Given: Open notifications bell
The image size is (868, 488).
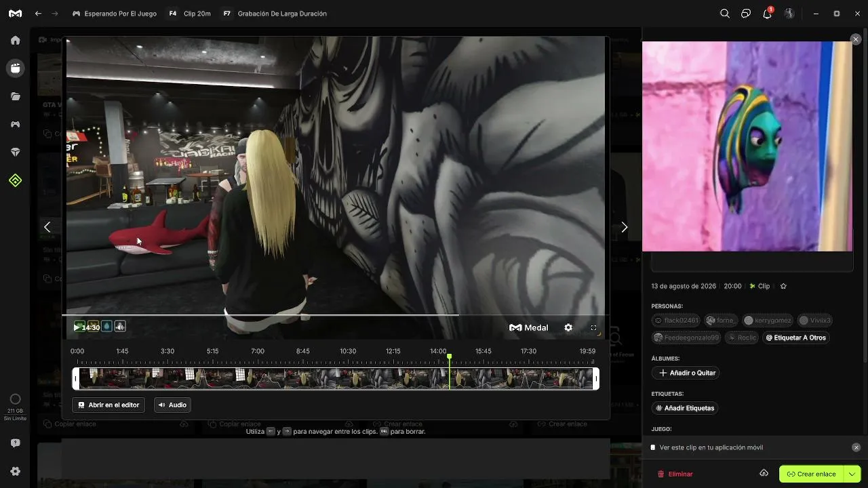Looking at the screenshot, I should point(768,14).
